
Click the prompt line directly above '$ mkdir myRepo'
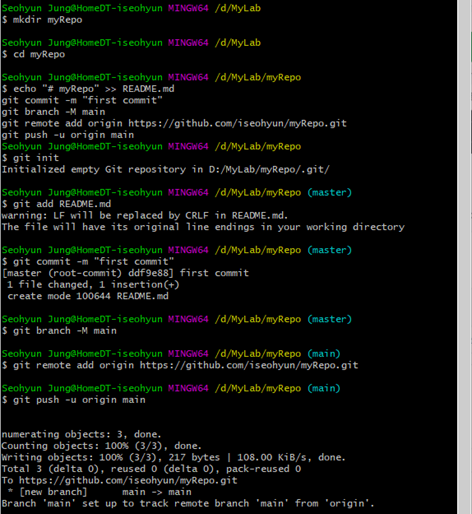(x=131, y=8)
